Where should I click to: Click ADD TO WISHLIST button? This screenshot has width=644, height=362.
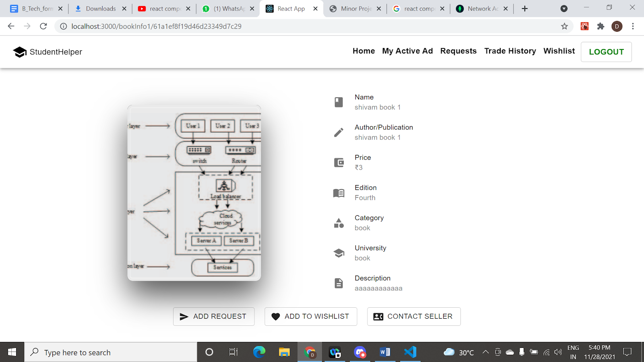tap(311, 317)
